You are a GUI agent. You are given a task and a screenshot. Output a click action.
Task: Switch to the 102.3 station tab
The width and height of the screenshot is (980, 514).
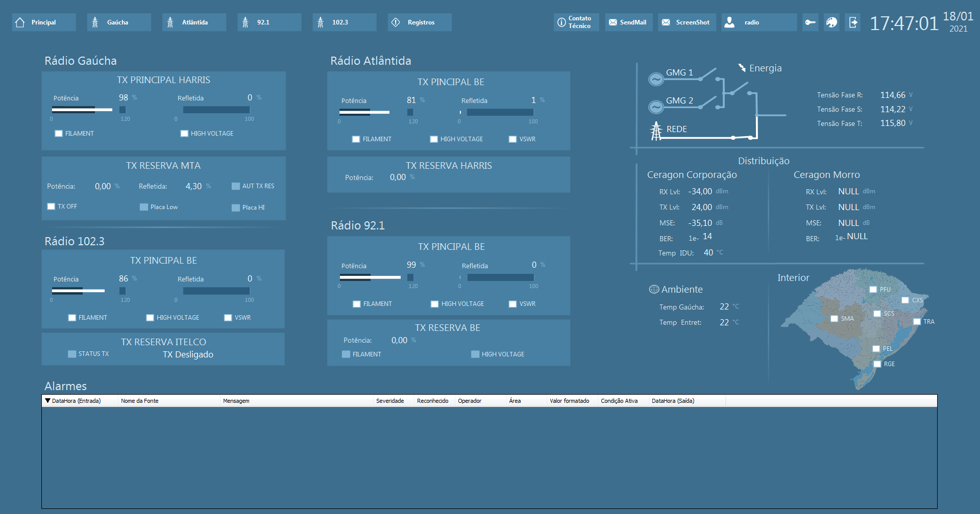pos(345,22)
